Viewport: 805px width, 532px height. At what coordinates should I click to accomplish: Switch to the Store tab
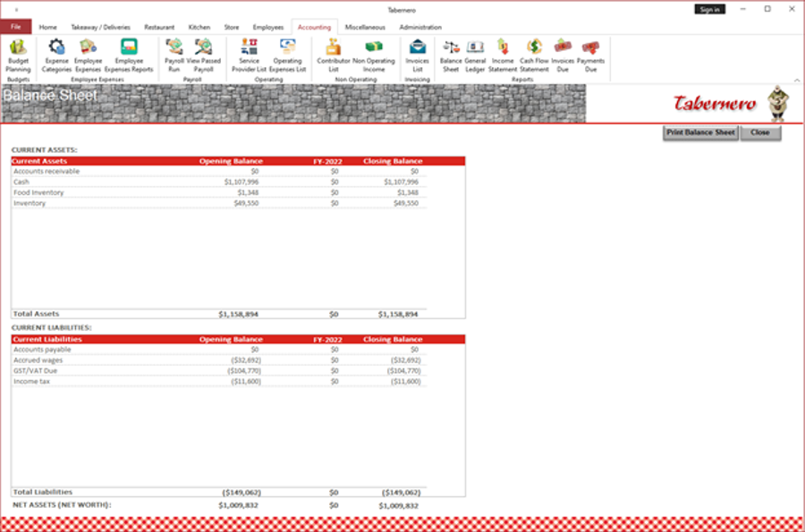(232, 27)
